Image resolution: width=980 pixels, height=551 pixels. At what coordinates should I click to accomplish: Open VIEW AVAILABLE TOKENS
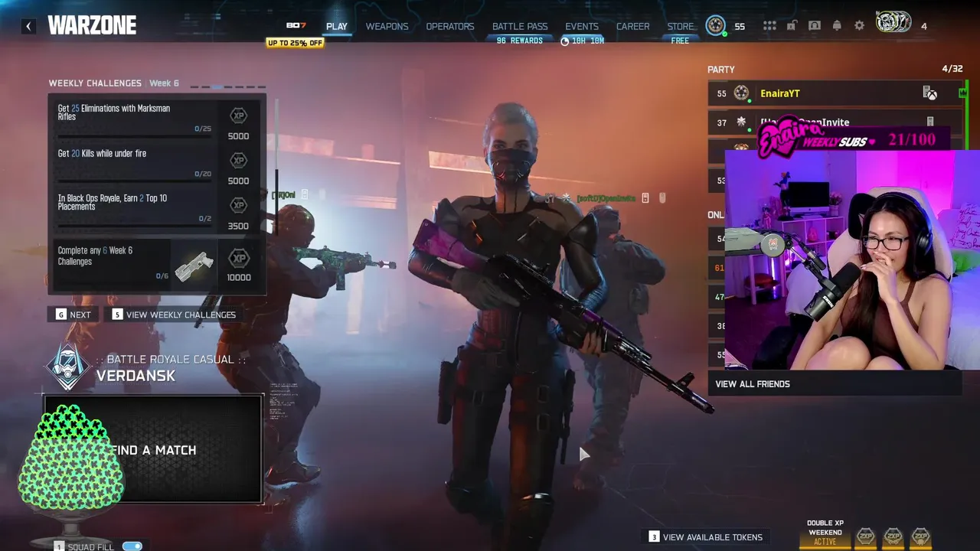click(705, 537)
